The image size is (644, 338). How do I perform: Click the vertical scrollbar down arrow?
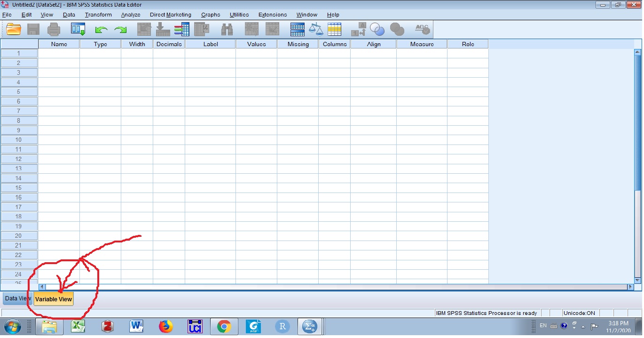(x=637, y=280)
